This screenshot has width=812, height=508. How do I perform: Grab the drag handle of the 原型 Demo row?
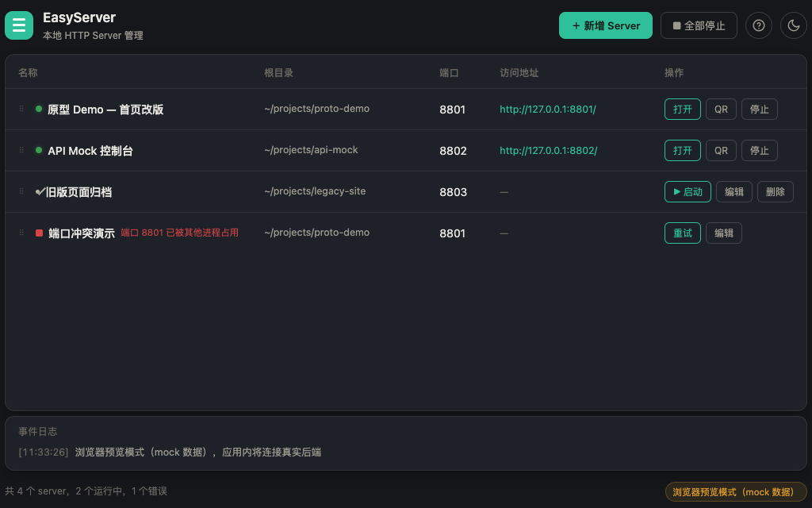[21, 109]
